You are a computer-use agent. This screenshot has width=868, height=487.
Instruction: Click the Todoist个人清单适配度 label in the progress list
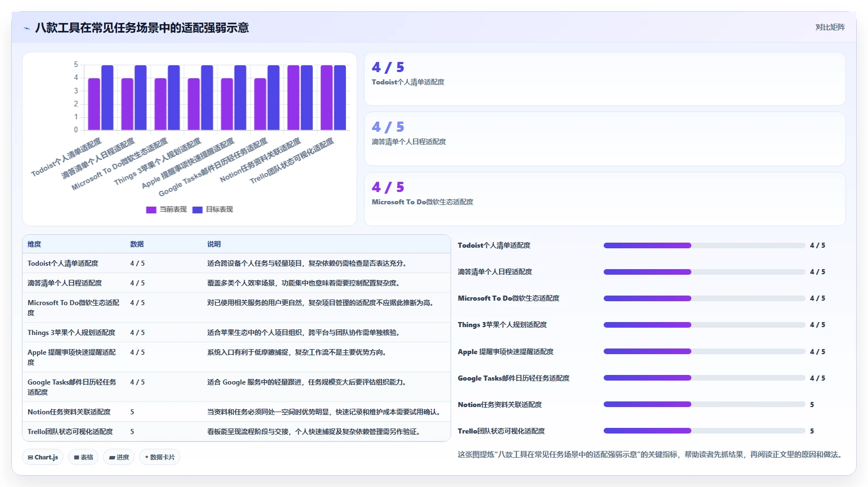[x=494, y=245]
